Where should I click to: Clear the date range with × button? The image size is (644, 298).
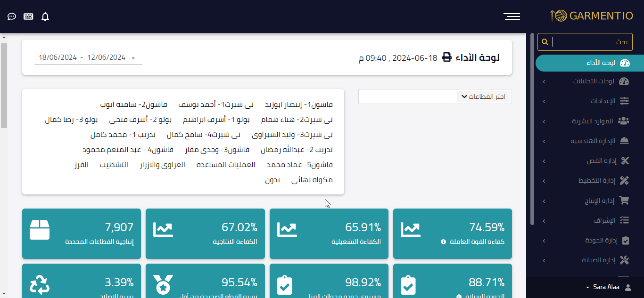pos(133,58)
